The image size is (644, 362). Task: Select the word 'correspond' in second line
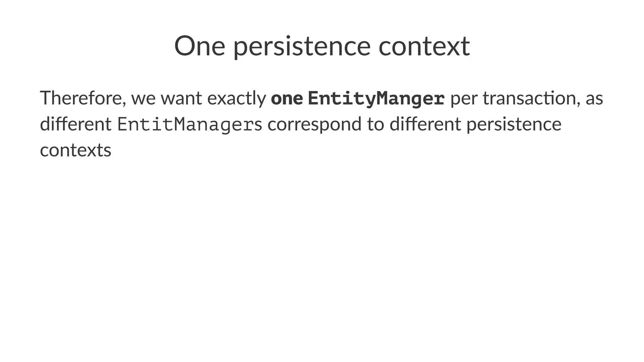(x=314, y=125)
